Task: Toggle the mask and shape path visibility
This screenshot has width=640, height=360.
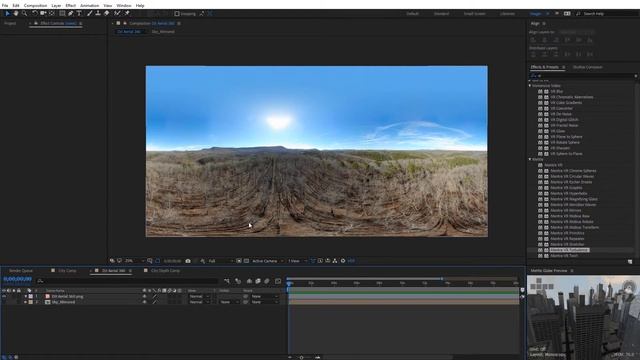Action: click(x=158, y=261)
